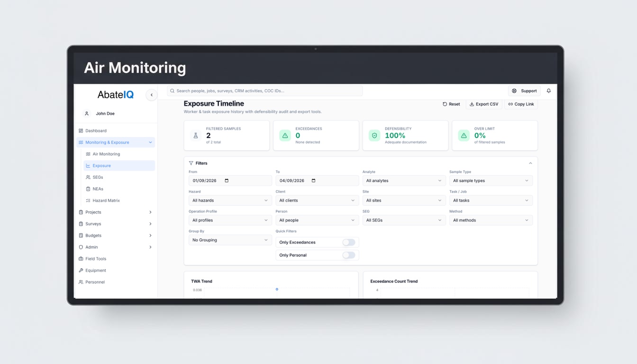The width and height of the screenshot is (637, 364).
Task: Open calendar picker on From date
Action: [227, 181]
